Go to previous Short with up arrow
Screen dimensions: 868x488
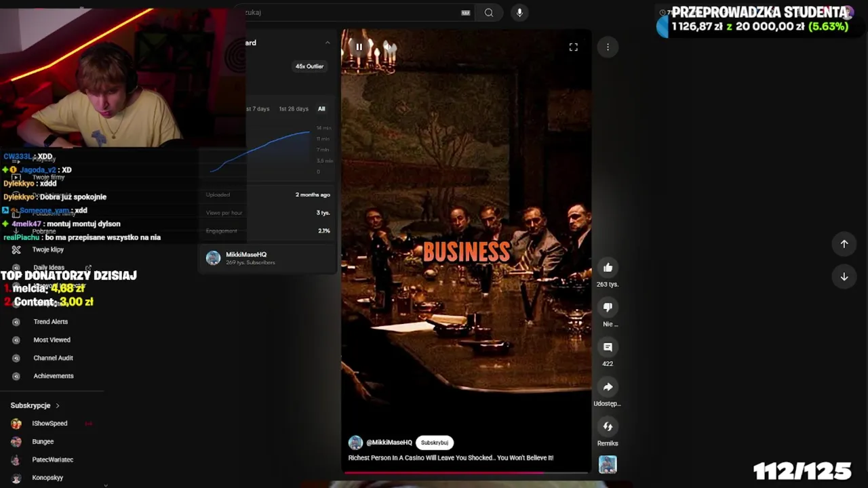coord(844,244)
